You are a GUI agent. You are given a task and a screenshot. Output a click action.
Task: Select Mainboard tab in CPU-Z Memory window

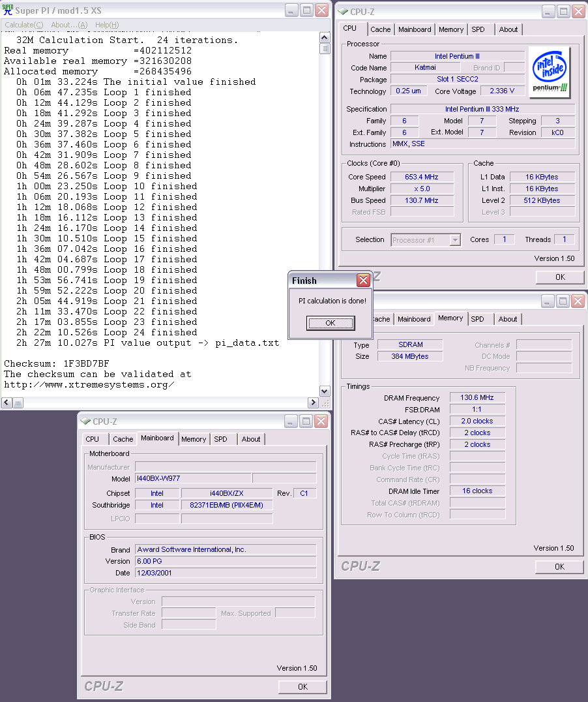click(x=414, y=319)
